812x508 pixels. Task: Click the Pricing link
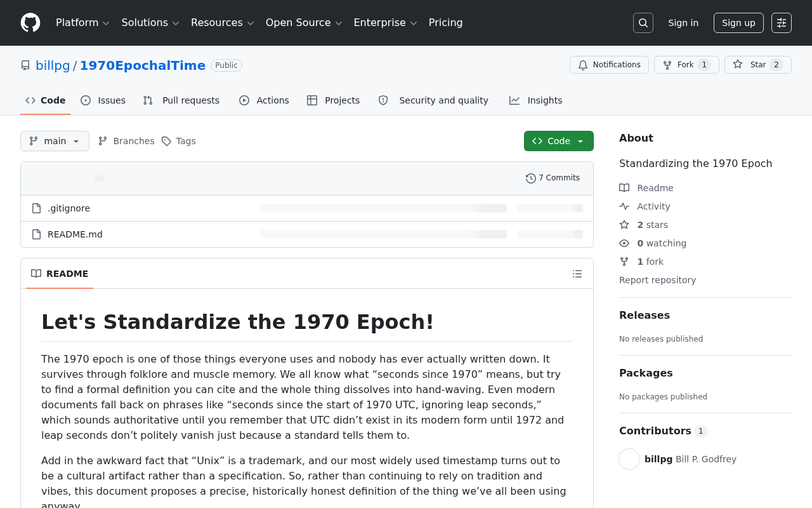tap(446, 23)
